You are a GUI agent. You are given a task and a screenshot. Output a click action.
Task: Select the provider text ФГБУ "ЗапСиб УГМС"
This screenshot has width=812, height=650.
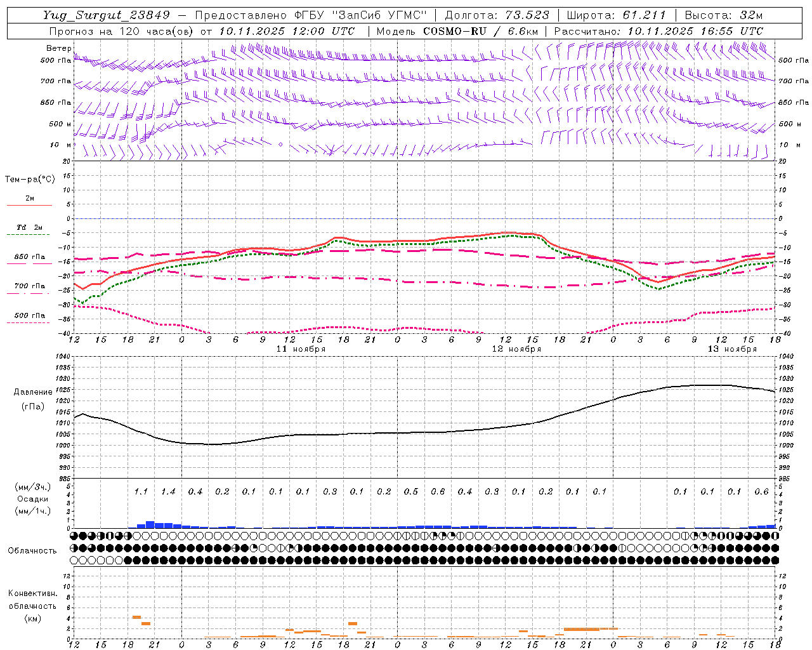[x=361, y=15]
